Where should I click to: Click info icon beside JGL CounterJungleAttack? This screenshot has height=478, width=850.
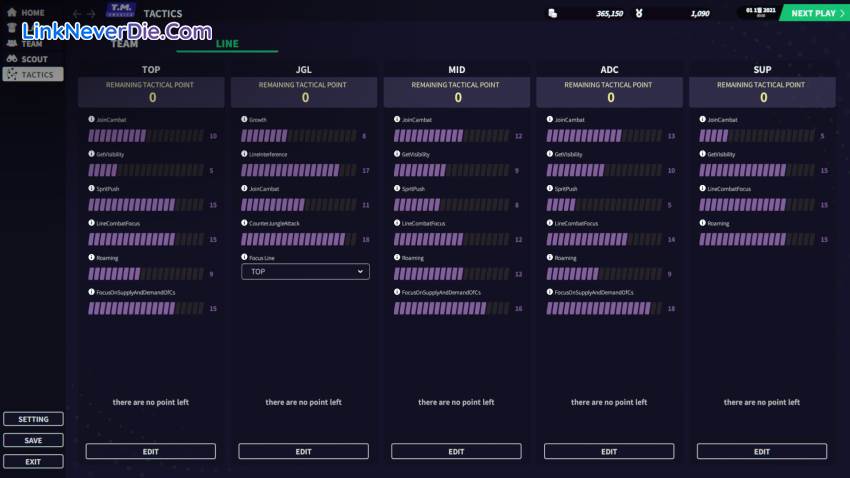click(x=244, y=223)
